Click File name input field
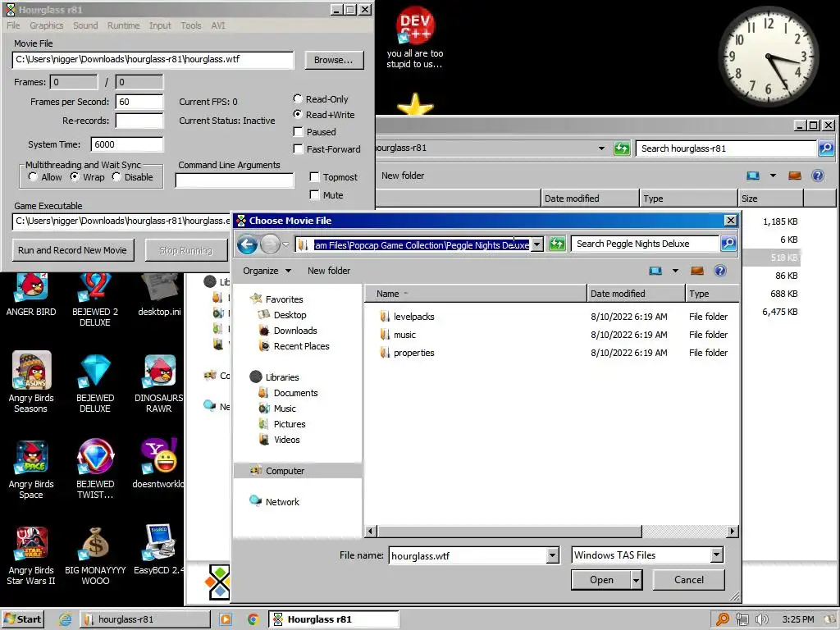Viewport: 840px width, 630px height. click(468, 555)
